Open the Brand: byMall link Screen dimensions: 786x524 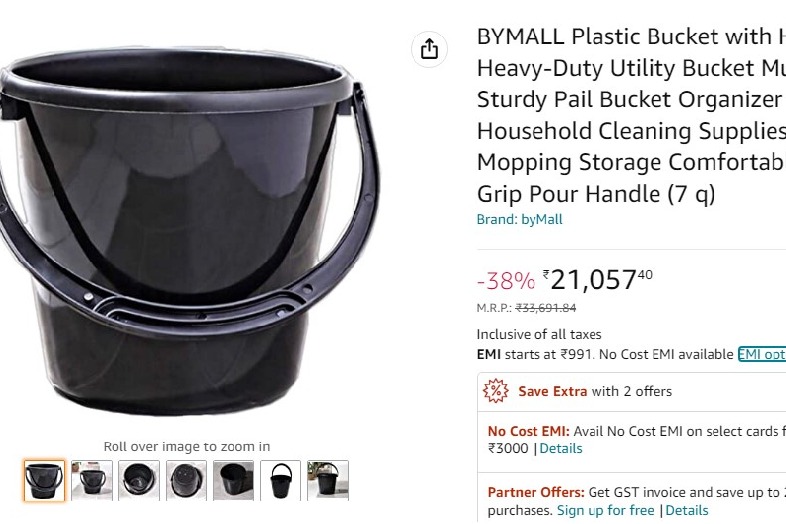pyautogui.click(x=519, y=220)
